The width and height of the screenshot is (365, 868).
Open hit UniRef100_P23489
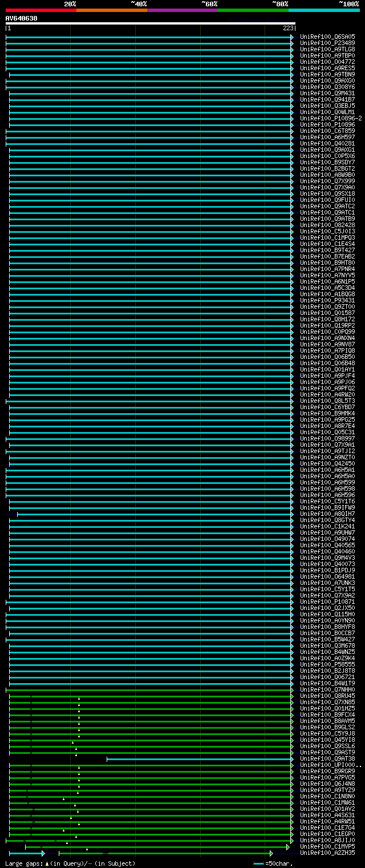327,43
